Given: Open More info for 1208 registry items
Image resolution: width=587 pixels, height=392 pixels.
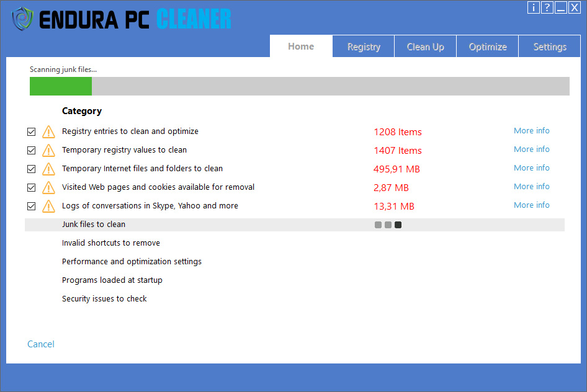Looking at the screenshot, I should (x=531, y=131).
